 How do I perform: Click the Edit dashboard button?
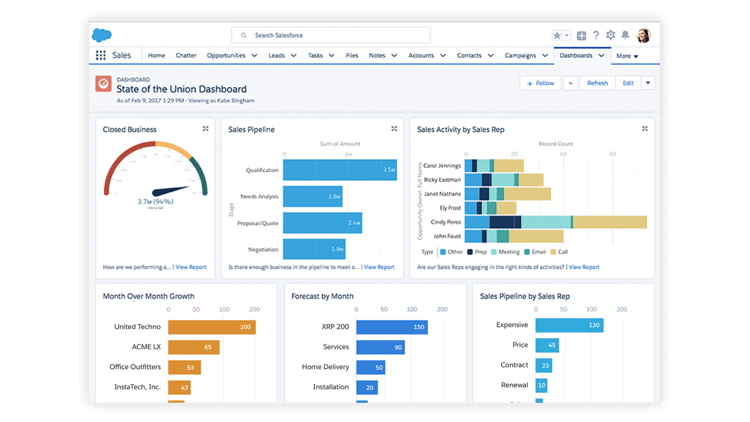[x=628, y=83]
